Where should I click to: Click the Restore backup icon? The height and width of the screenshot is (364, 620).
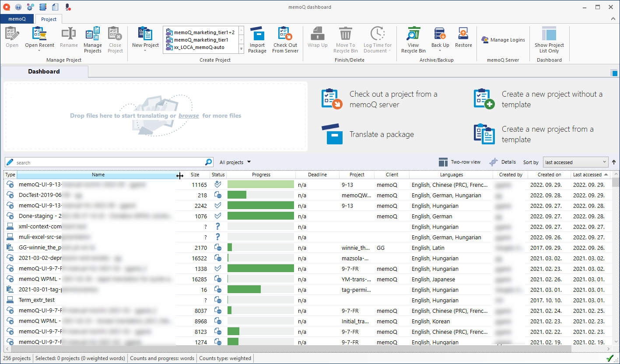[x=463, y=38]
